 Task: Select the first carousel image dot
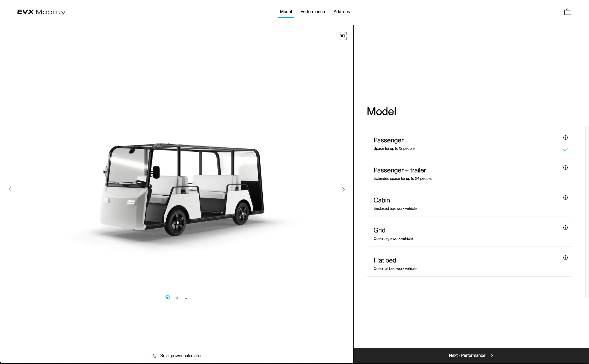(x=167, y=298)
